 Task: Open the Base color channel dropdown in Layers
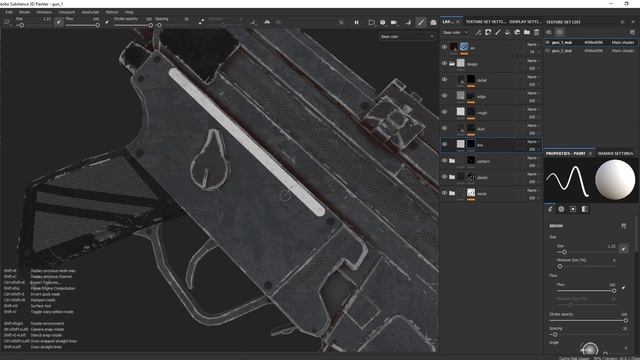456,32
